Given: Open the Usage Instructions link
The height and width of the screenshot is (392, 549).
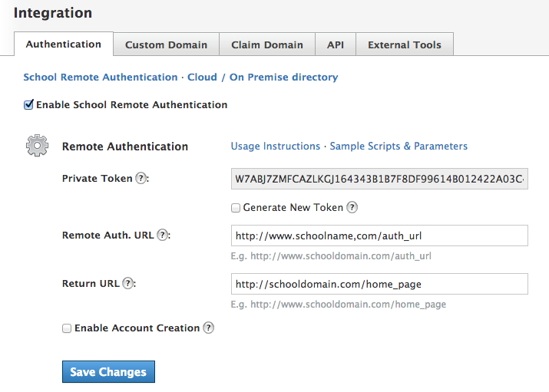Looking at the screenshot, I should click(x=275, y=146).
